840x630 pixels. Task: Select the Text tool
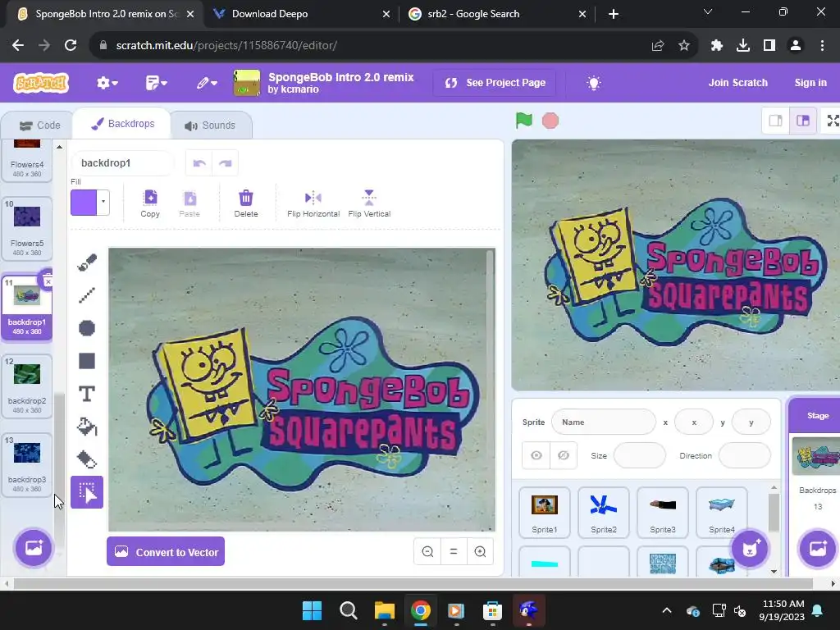click(x=87, y=394)
